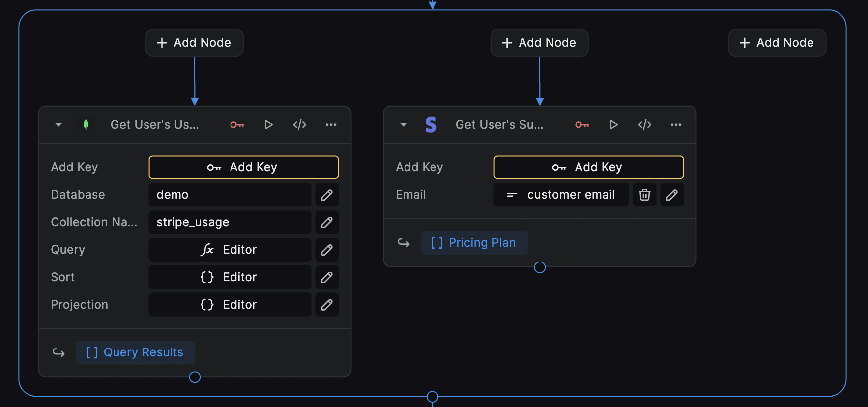Open more options for Get User's Us... node

point(331,125)
